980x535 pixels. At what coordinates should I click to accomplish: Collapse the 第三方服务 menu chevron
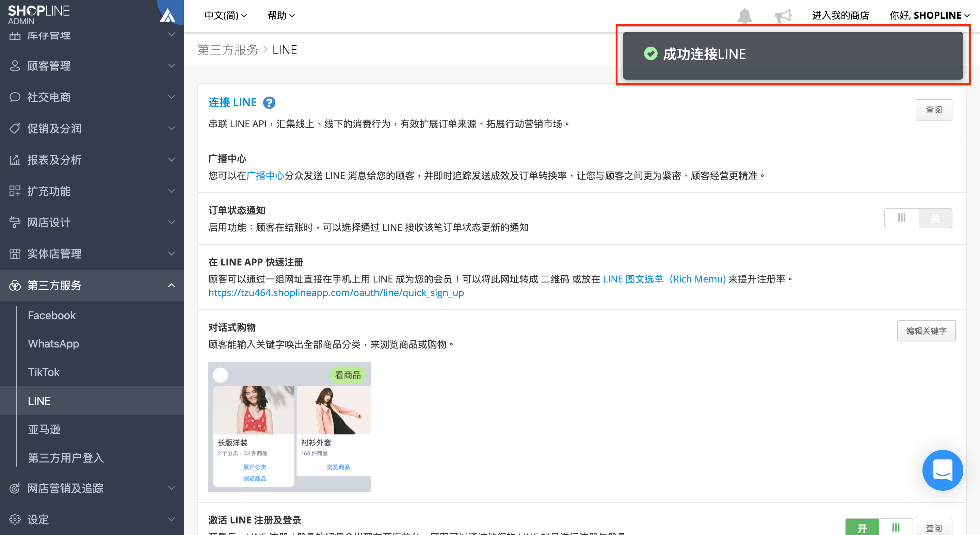[172, 285]
